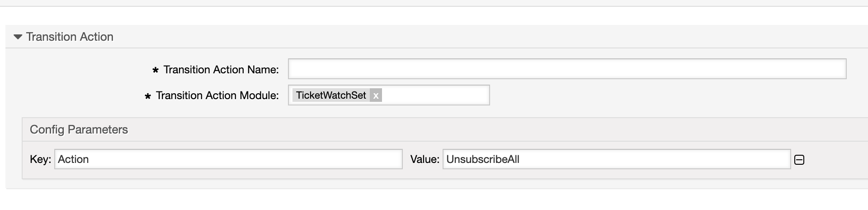Click the Transition Action Module label
This screenshot has width=868, height=210.
click(217, 95)
